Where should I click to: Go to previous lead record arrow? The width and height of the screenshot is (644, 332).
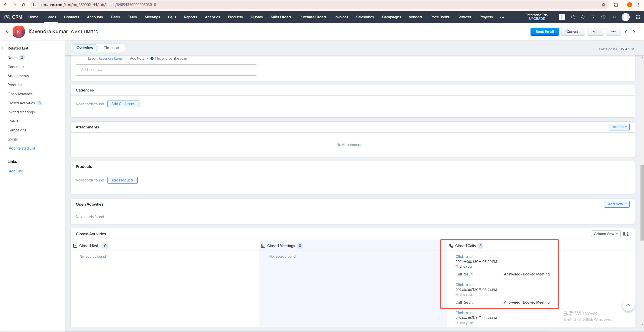[x=626, y=32]
